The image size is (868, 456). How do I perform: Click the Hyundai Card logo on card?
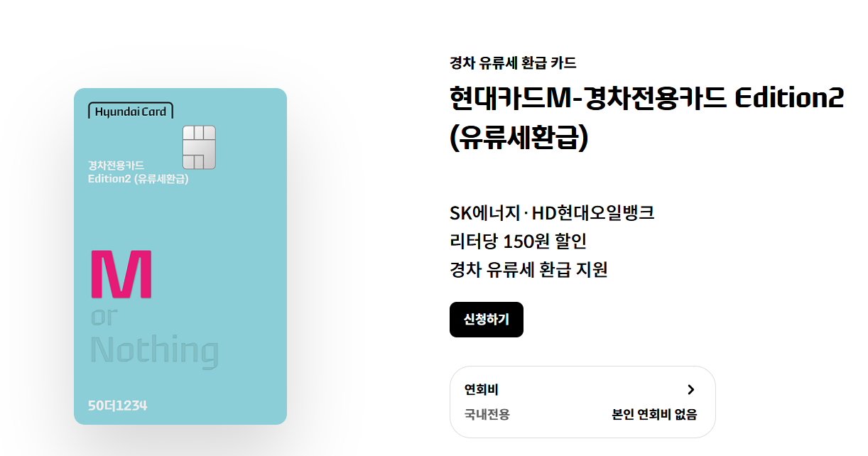tap(131, 111)
